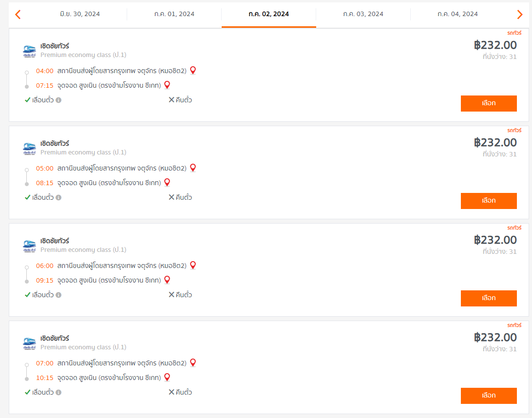Advance to later dates with right arrow
This screenshot has height=418, width=532.
pyautogui.click(x=519, y=14)
